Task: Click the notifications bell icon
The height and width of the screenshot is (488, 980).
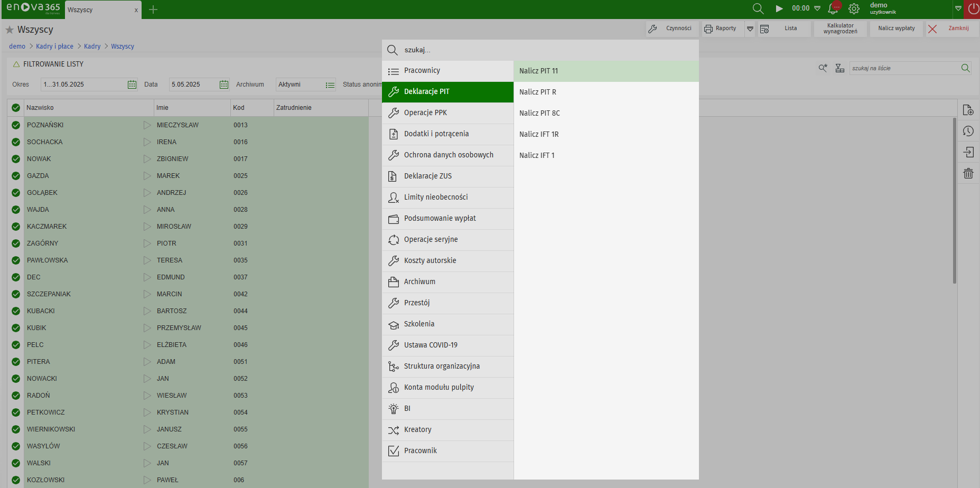Action: 833,9
